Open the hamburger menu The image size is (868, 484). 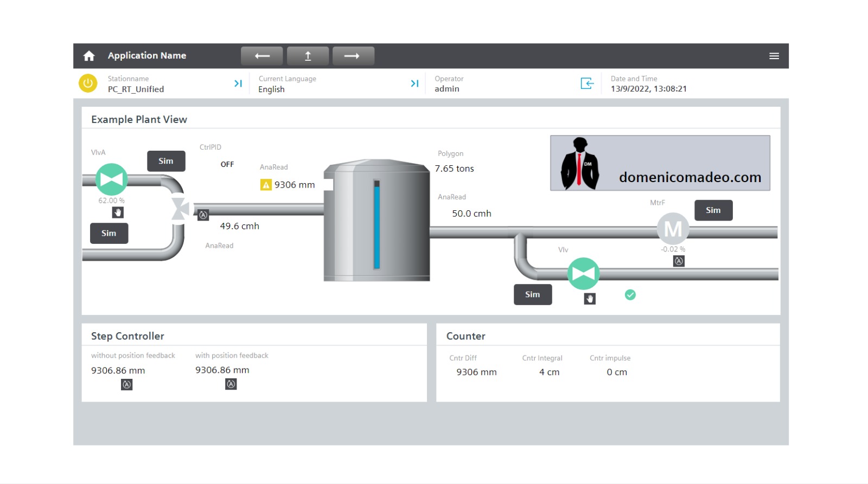pyautogui.click(x=774, y=56)
